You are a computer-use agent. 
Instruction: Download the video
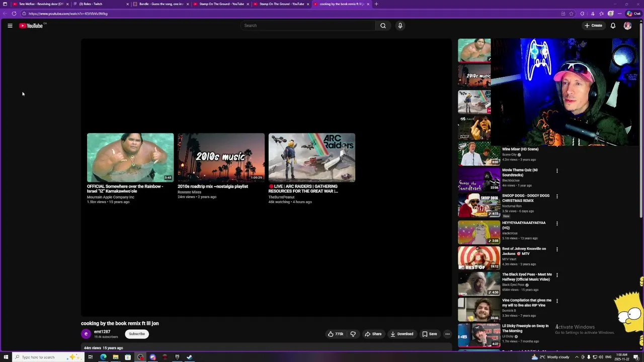[401, 334]
